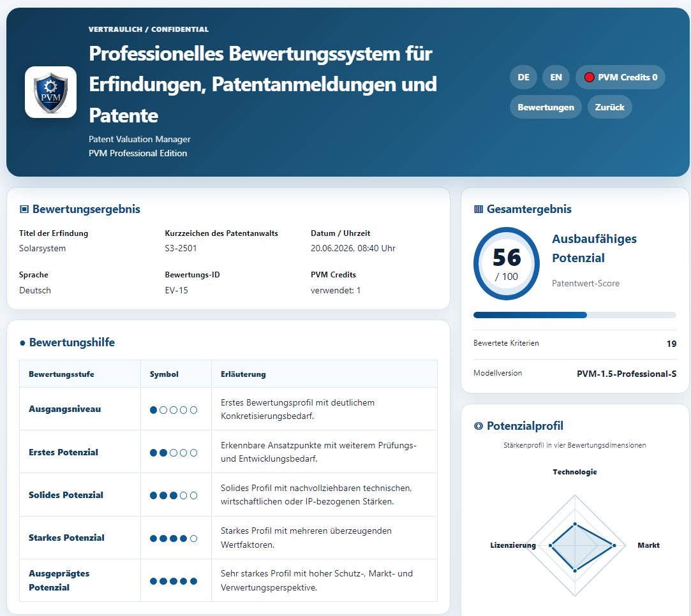
Task: Click the Starkes Potenzial row label
Action: pos(66,538)
